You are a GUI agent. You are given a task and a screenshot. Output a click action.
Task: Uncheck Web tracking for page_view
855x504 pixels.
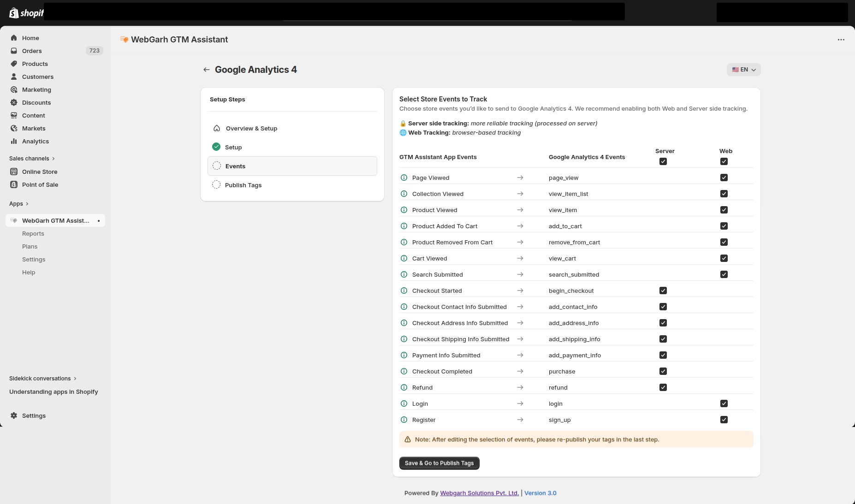[724, 178]
